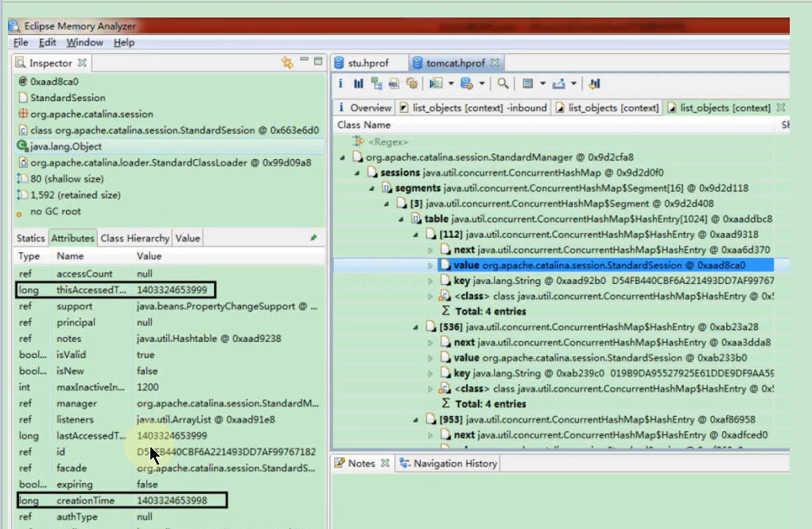Select the notes java.util.Hashtable row
This screenshot has width=812, height=529.
pyautogui.click(x=169, y=338)
